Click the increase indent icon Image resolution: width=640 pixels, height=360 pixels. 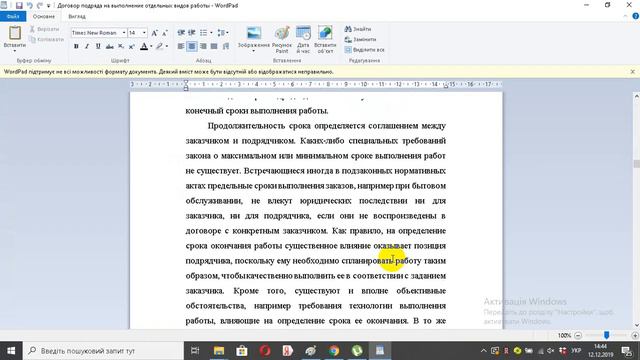pos(191,33)
